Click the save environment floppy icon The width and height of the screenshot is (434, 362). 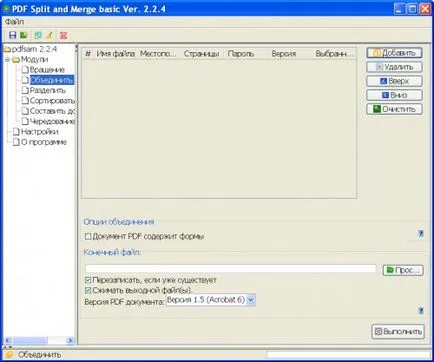pos(12,35)
